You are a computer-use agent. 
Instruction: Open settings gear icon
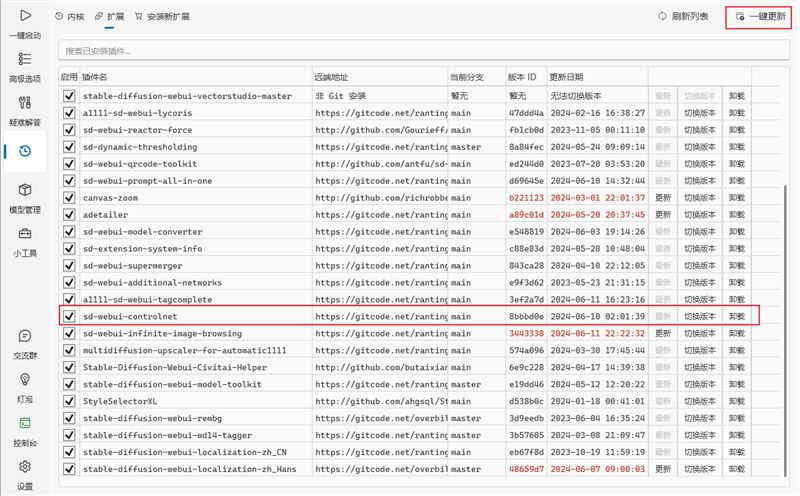click(x=24, y=466)
